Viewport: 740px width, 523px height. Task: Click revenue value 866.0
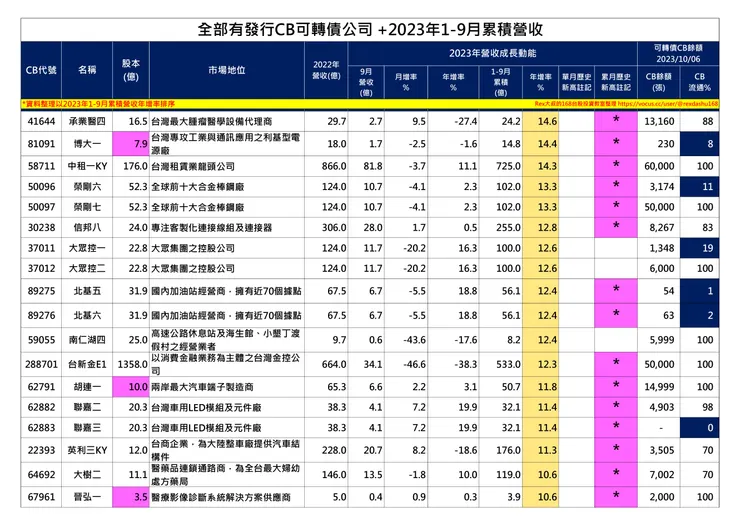point(334,166)
